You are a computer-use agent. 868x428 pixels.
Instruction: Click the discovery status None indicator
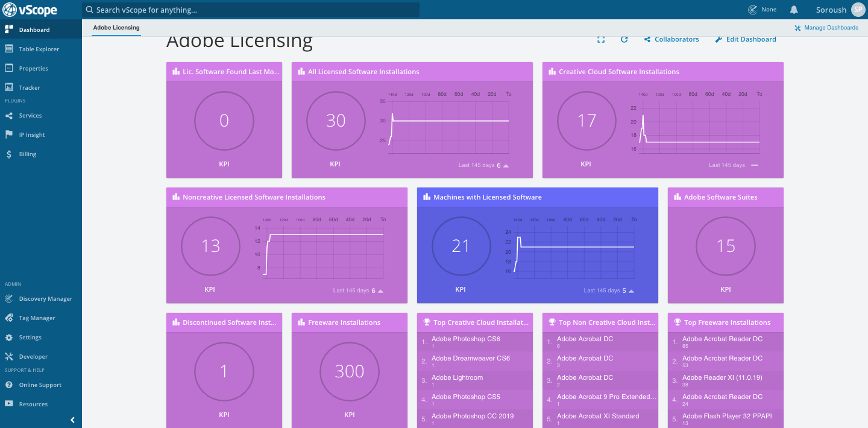tap(763, 10)
